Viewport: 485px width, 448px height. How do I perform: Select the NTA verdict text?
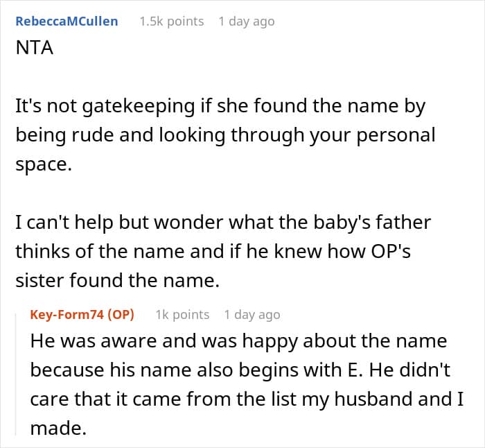35,48
